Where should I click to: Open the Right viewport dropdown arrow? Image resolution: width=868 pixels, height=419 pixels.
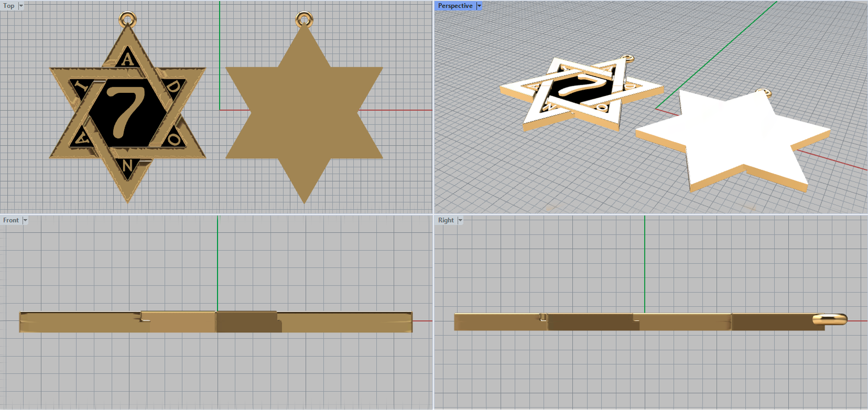(x=460, y=220)
